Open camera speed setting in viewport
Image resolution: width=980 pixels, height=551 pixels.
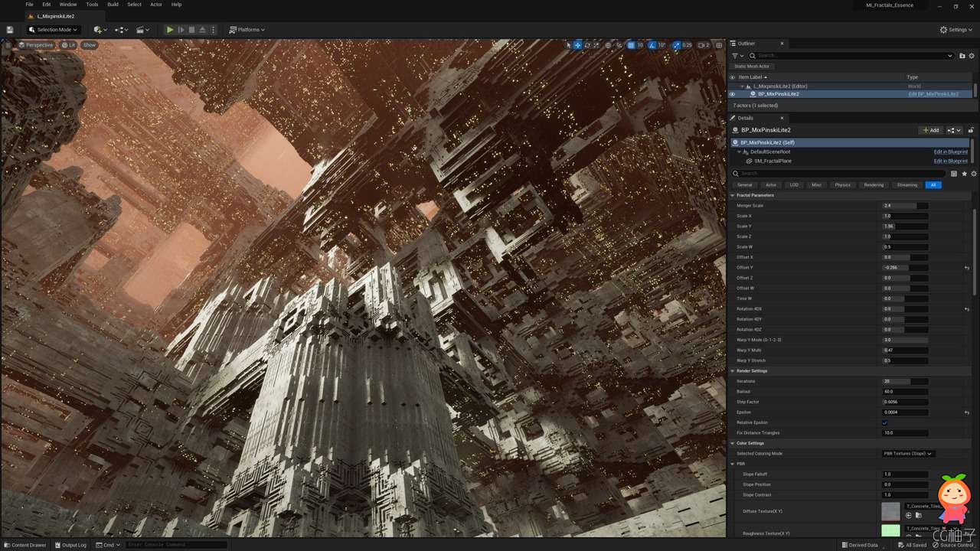703,45
